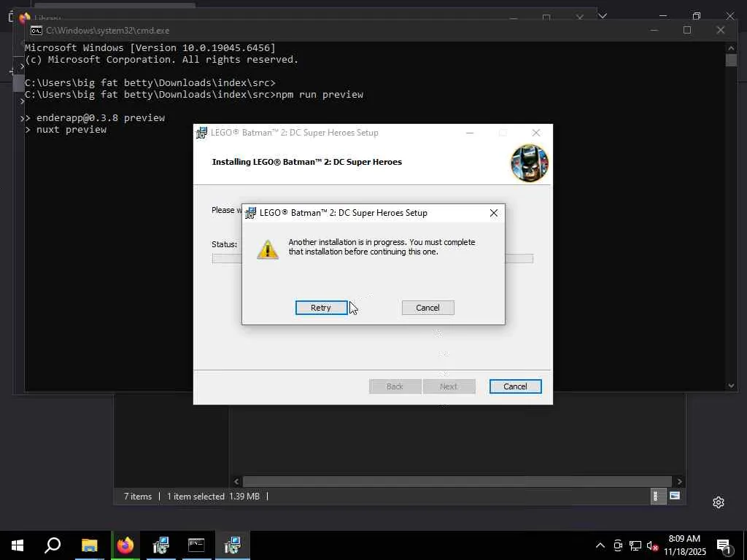Viewport: 747px width, 560px height.
Task: Click left arrow of Explorer horizontal scrollbar
Action: (x=236, y=481)
